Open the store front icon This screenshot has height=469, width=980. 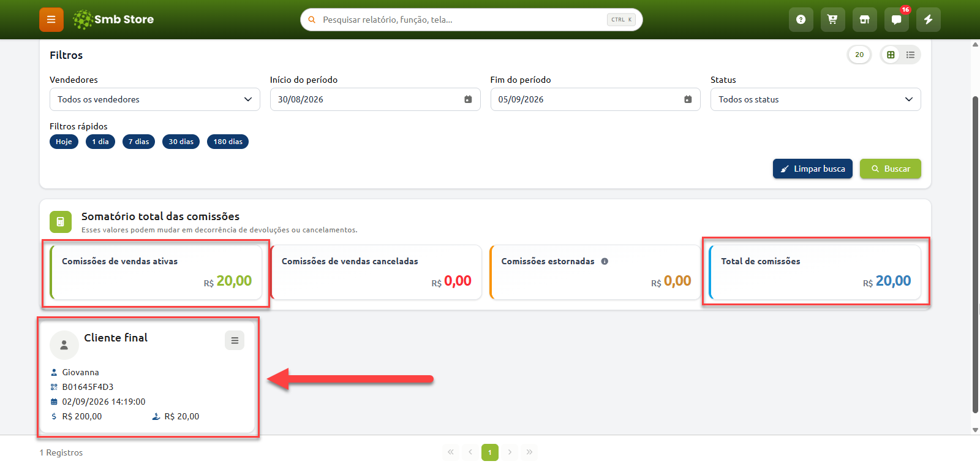click(x=864, y=20)
